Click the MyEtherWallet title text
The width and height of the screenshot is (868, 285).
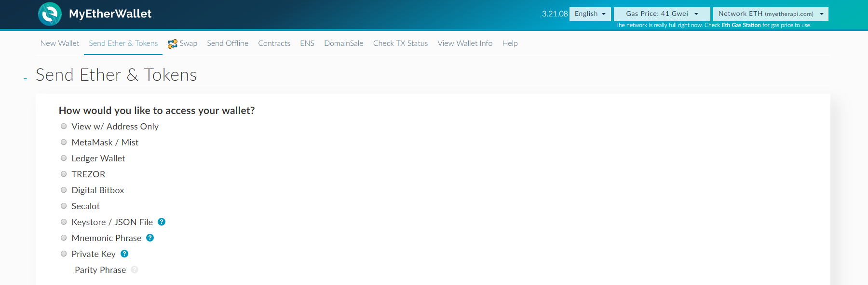tap(110, 14)
